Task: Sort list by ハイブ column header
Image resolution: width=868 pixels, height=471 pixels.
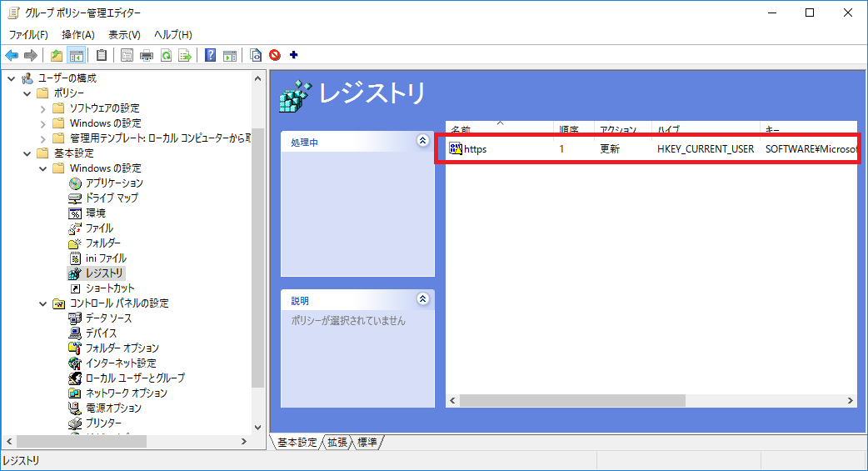Action: click(x=668, y=130)
